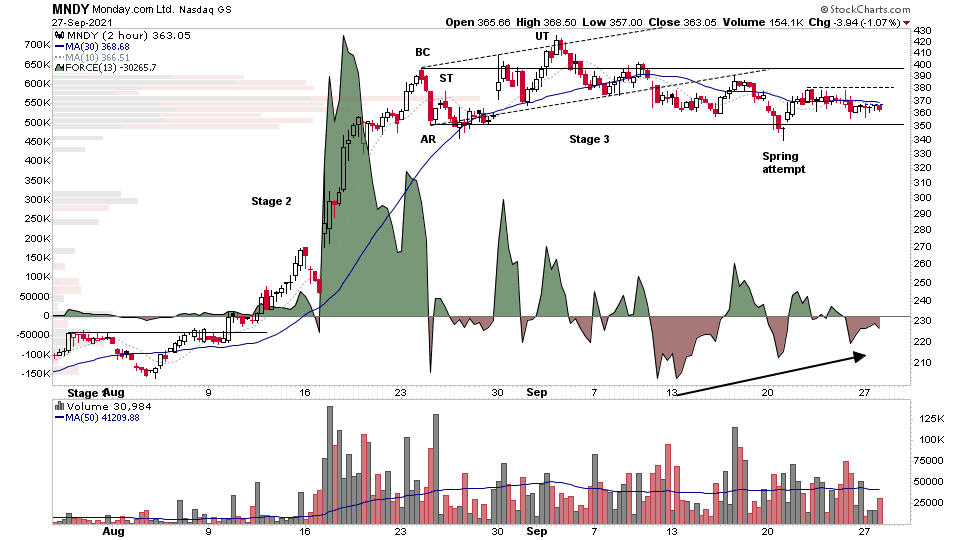Click the 25000 volume axis label

point(929,503)
